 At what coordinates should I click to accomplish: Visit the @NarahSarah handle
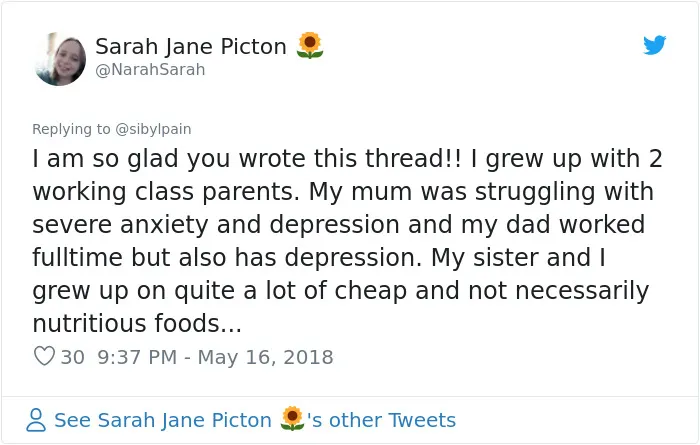click(x=150, y=70)
